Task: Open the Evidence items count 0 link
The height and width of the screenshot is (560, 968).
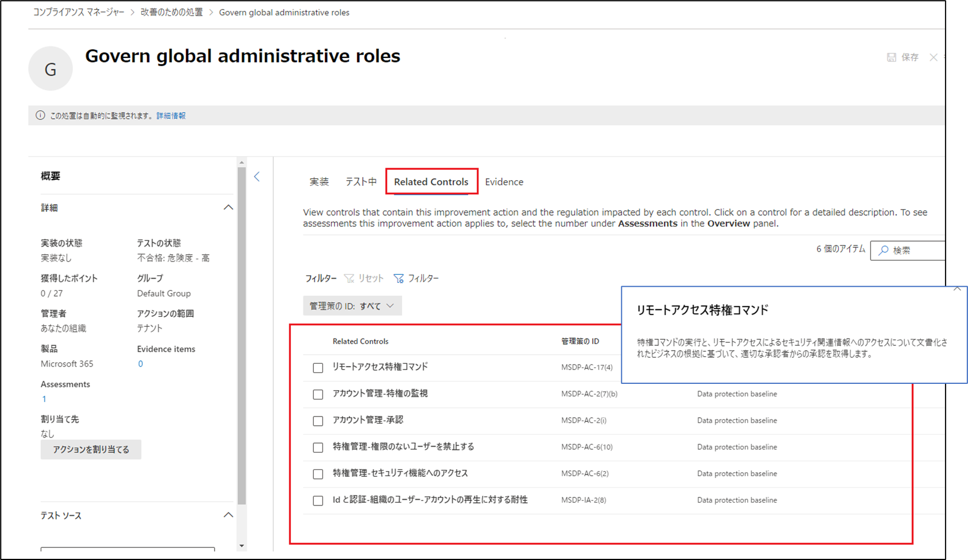Action: pyautogui.click(x=140, y=364)
